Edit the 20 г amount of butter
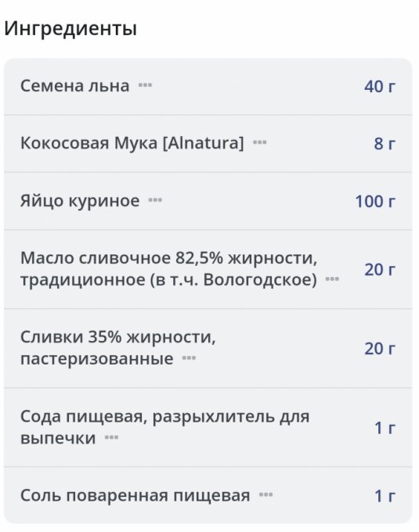 380,270
